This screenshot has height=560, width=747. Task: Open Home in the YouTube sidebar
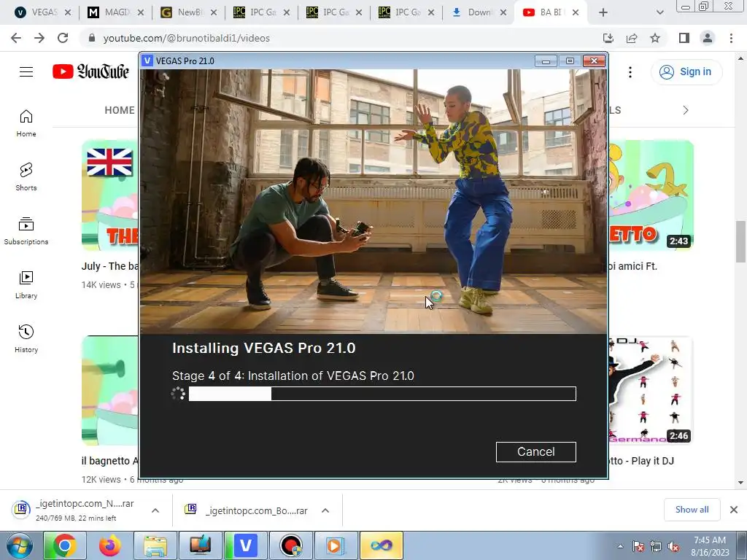[x=26, y=123]
